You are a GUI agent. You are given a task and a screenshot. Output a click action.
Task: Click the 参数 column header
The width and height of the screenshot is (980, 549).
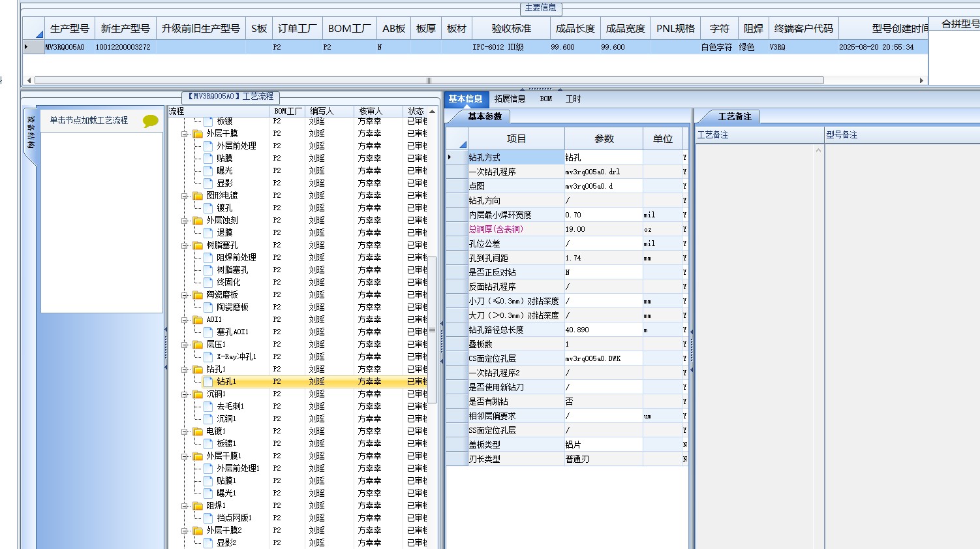click(604, 139)
